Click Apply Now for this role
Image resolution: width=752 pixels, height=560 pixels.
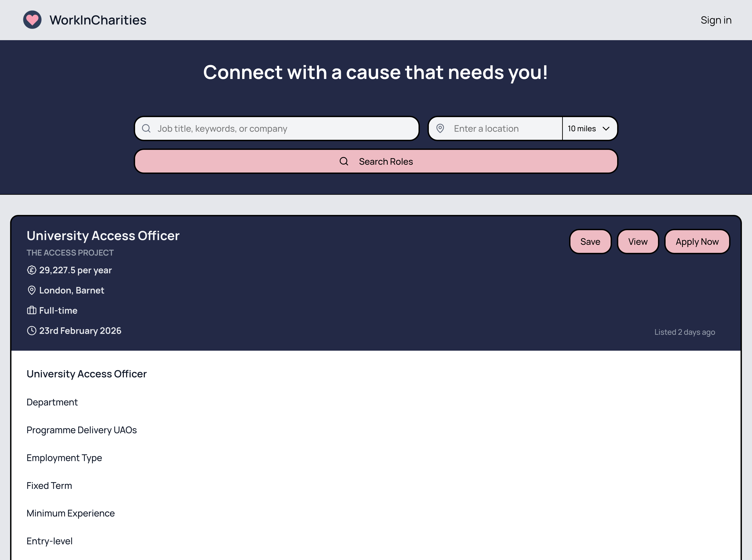coord(697,242)
